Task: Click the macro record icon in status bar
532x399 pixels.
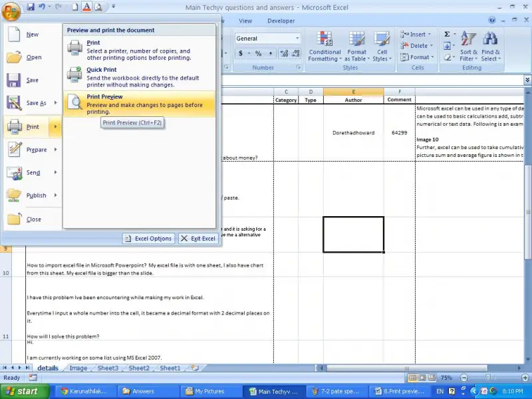Action: click(x=33, y=378)
